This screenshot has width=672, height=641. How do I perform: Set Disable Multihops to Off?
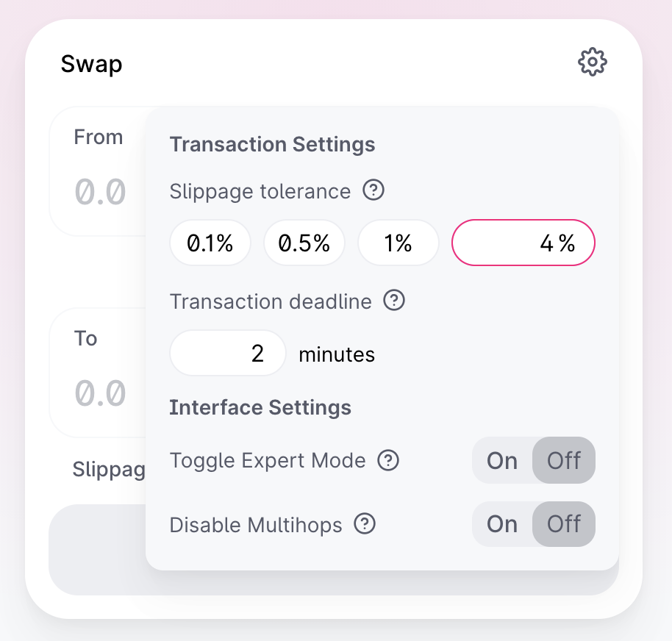click(564, 524)
